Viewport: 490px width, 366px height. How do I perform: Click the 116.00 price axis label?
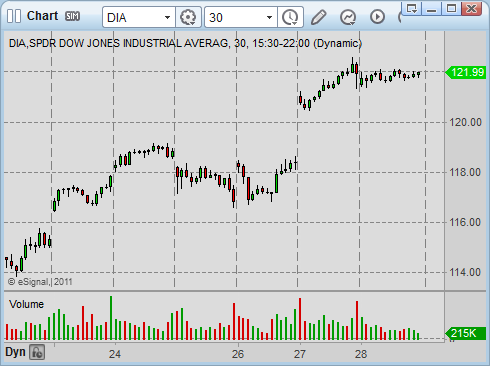coord(466,222)
